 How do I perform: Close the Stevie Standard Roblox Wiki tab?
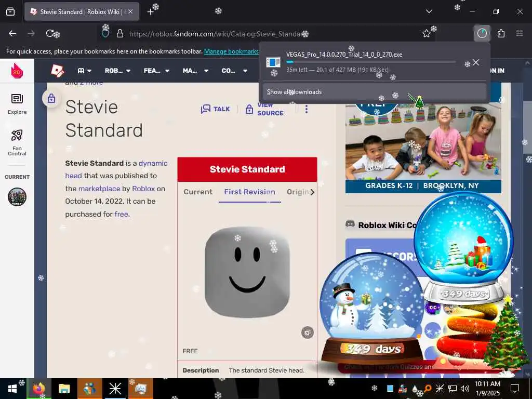tap(130, 11)
